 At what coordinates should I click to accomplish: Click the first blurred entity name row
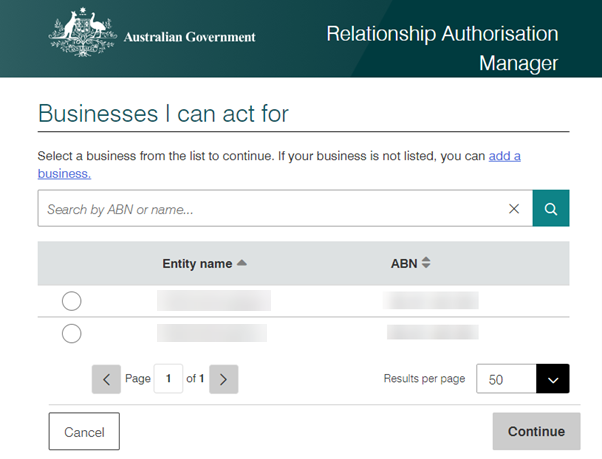[x=214, y=301]
